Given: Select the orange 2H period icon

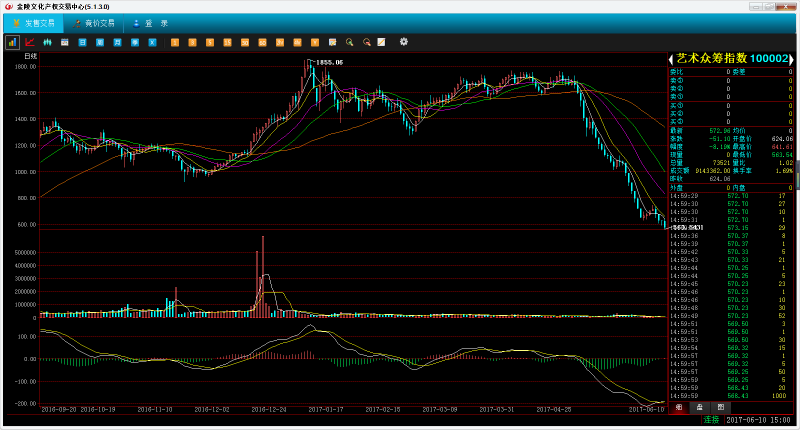Looking at the screenshot, I should pos(280,42).
